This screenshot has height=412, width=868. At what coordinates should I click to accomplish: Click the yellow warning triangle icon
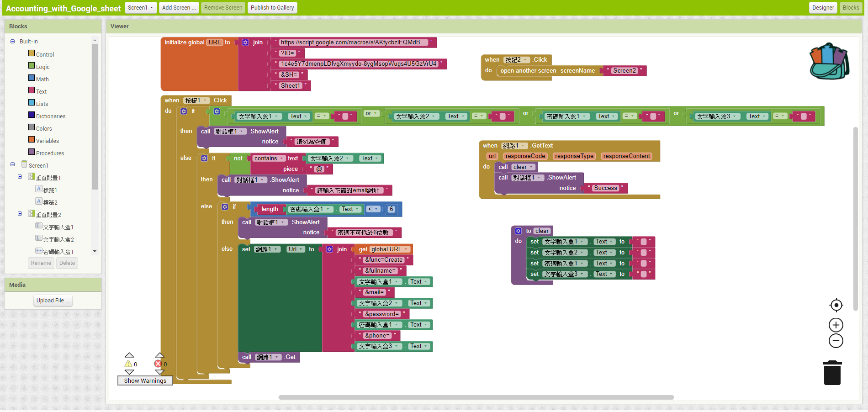[x=129, y=364]
